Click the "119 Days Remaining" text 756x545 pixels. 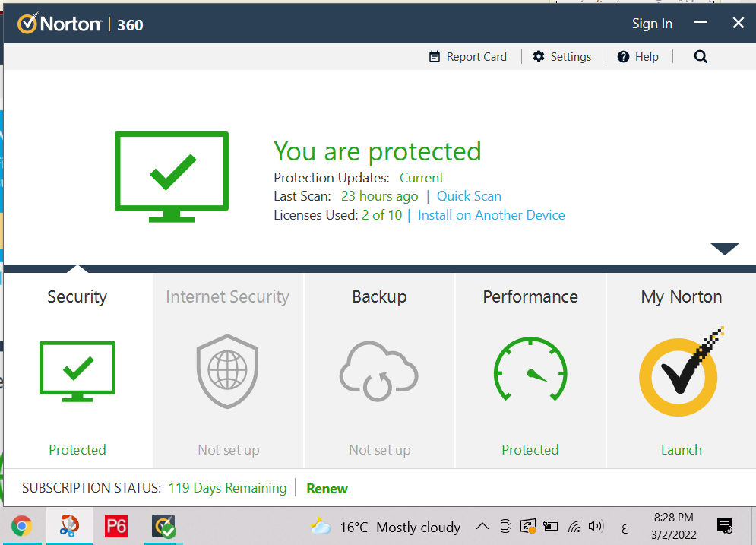pyautogui.click(x=228, y=488)
